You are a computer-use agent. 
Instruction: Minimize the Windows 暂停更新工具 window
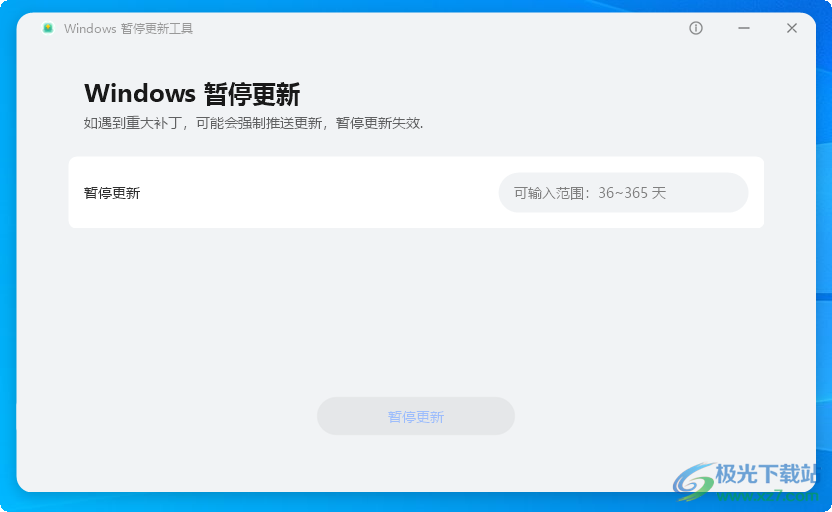pos(744,28)
